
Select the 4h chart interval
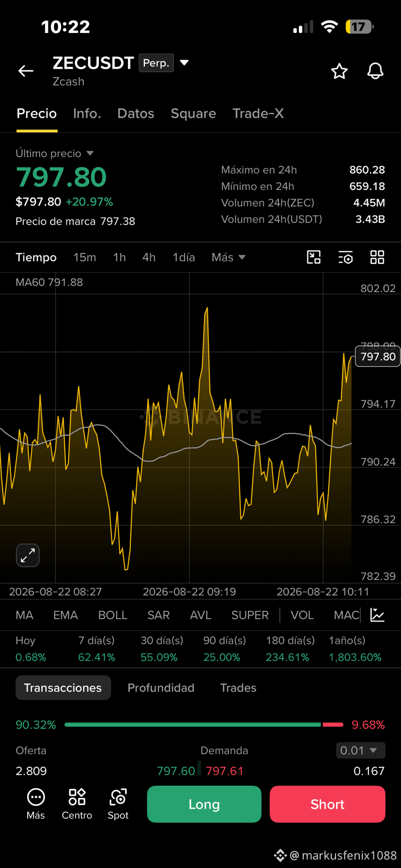pyautogui.click(x=149, y=257)
